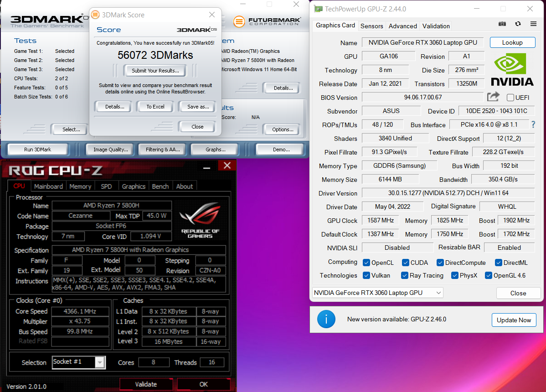Take GPU-Z screenshot with camera icon
This screenshot has width=546, height=392.
click(502, 24)
